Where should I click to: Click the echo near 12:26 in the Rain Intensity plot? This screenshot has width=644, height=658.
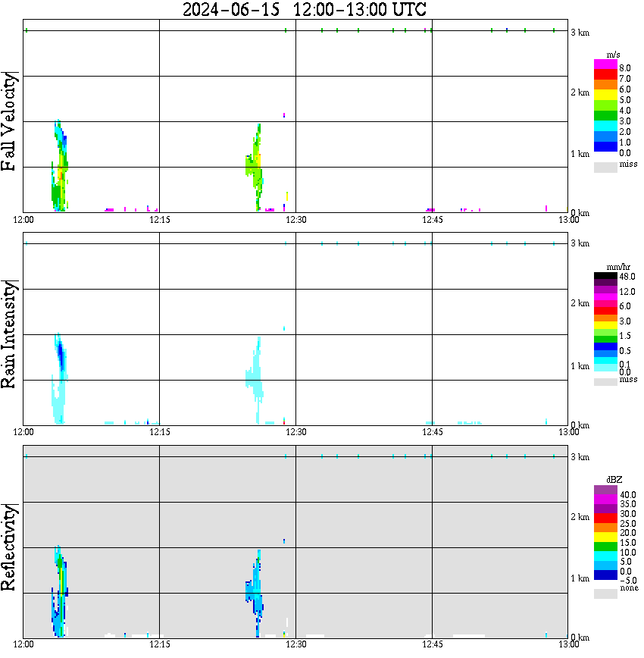pyautogui.click(x=255, y=380)
